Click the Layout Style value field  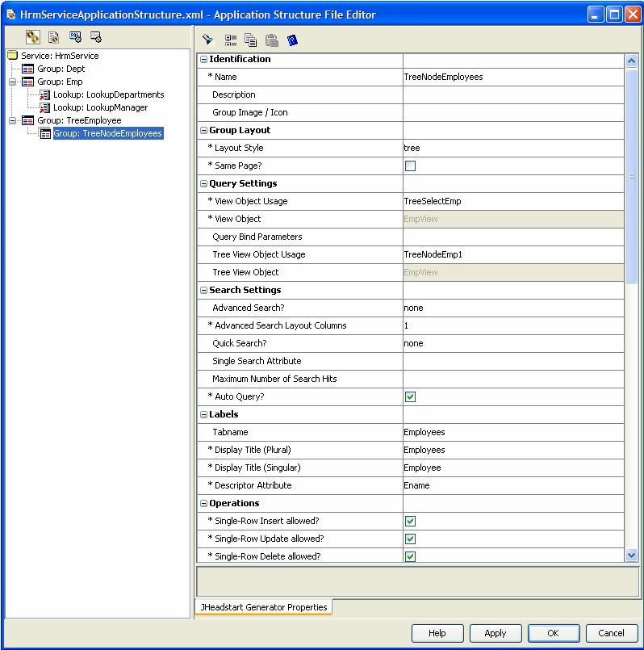pyautogui.click(x=513, y=149)
